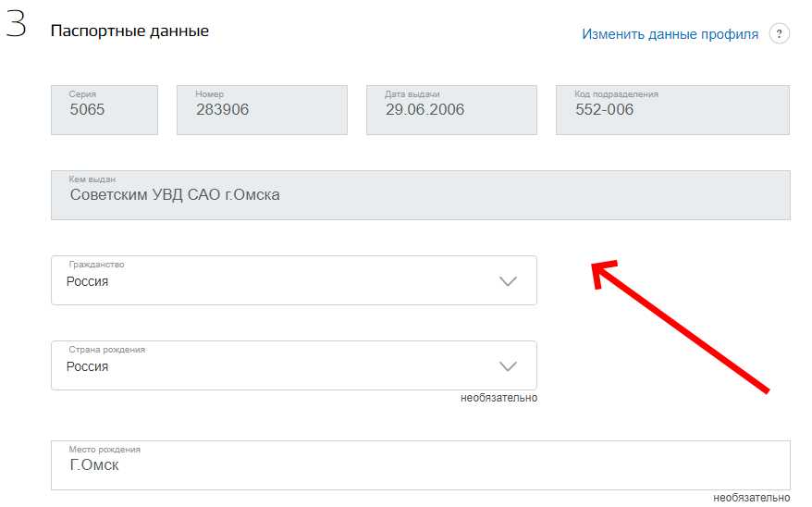The height and width of the screenshot is (507, 812).
Task: Click the small "Дата выдачи" field label
Action: point(412,94)
